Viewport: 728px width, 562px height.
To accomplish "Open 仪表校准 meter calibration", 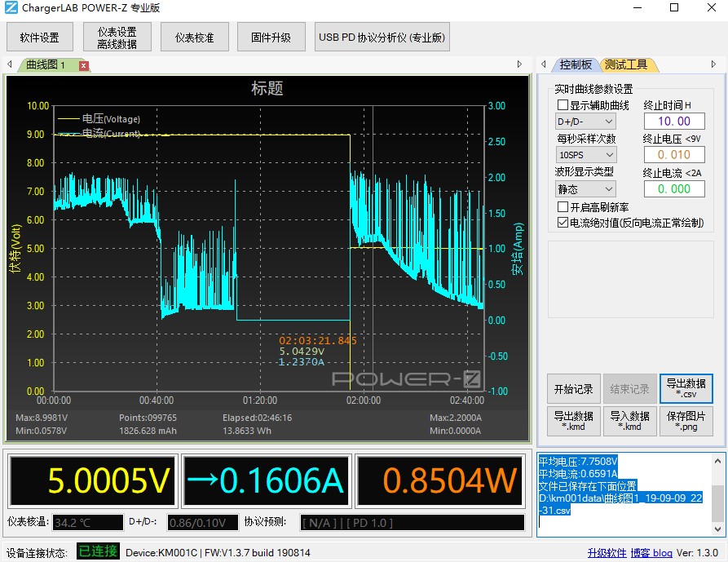I will click(x=195, y=38).
